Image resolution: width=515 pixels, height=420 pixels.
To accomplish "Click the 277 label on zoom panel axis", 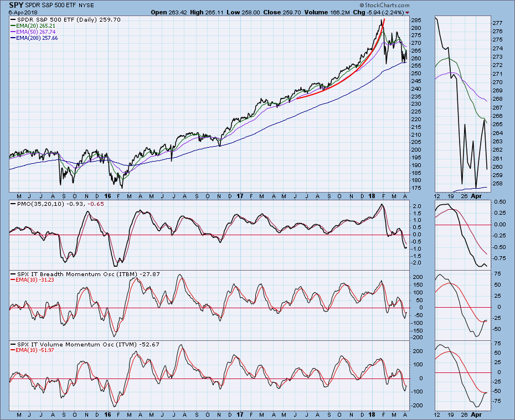I will (497, 23).
